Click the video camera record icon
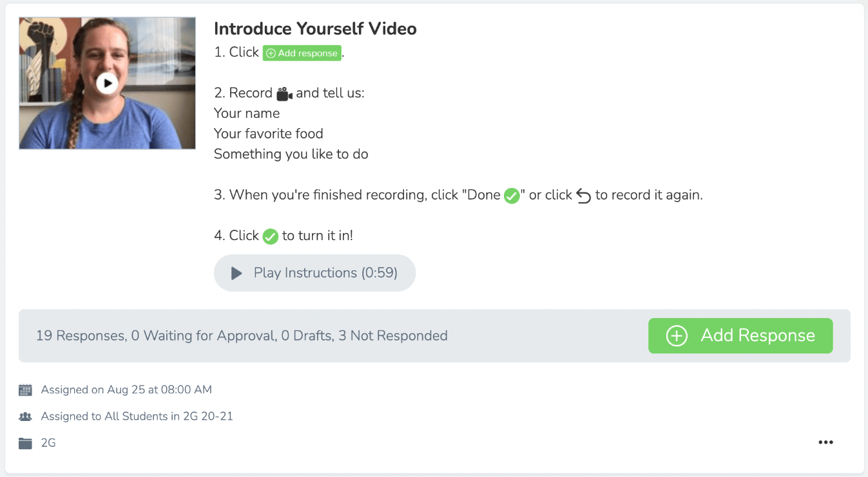This screenshot has width=868, height=477. point(284,94)
